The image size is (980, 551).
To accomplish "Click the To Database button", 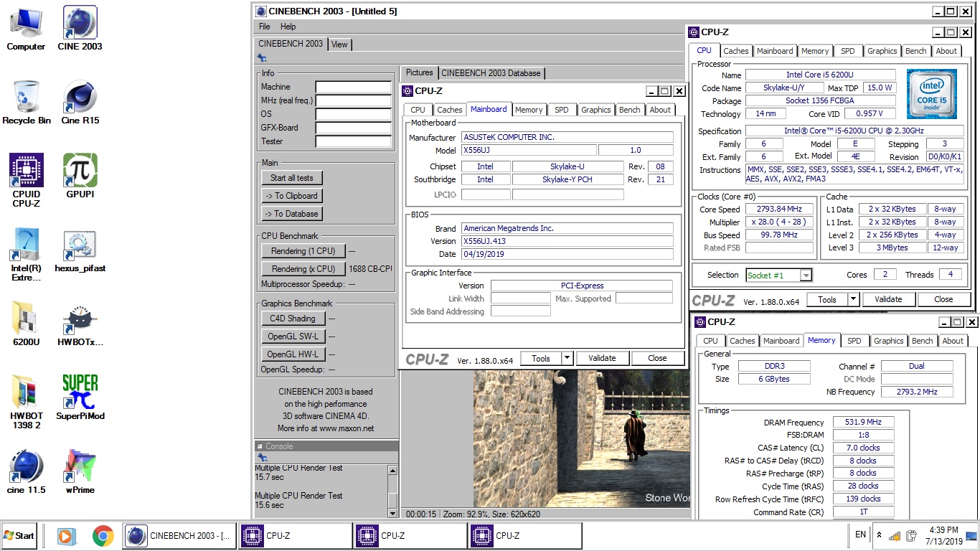I will click(x=291, y=214).
